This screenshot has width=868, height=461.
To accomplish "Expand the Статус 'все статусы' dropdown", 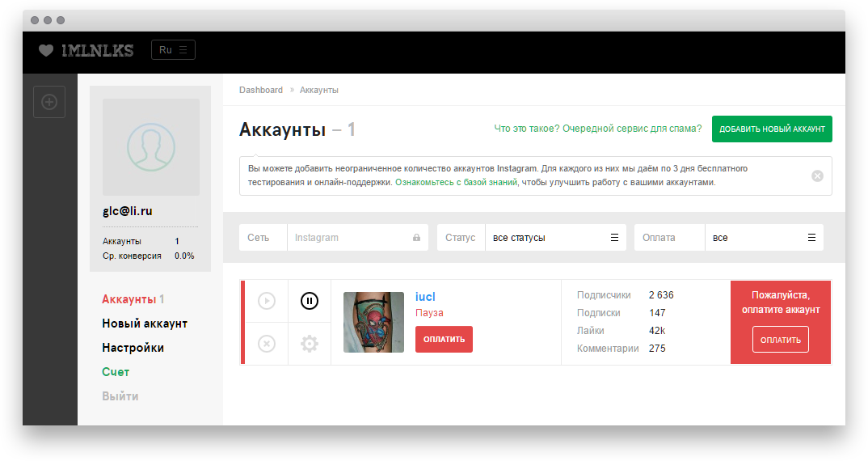I will pos(556,238).
